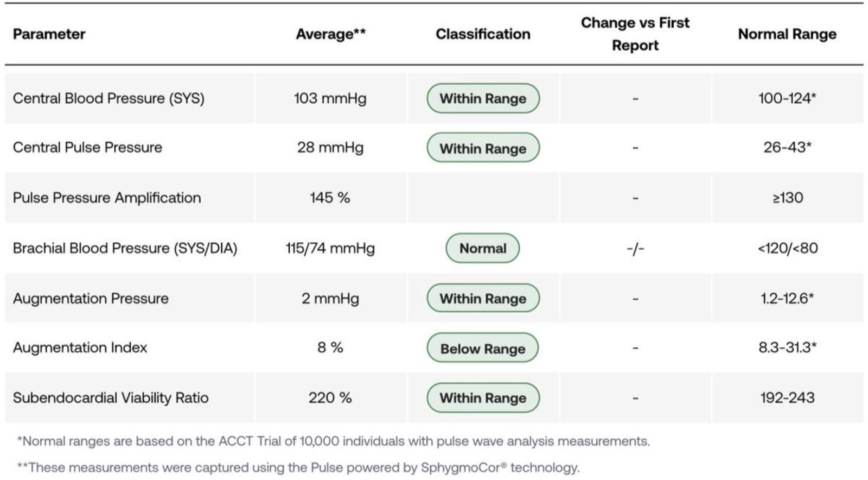Select the Classification column header

pyautogui.click(x=483, y=34)
